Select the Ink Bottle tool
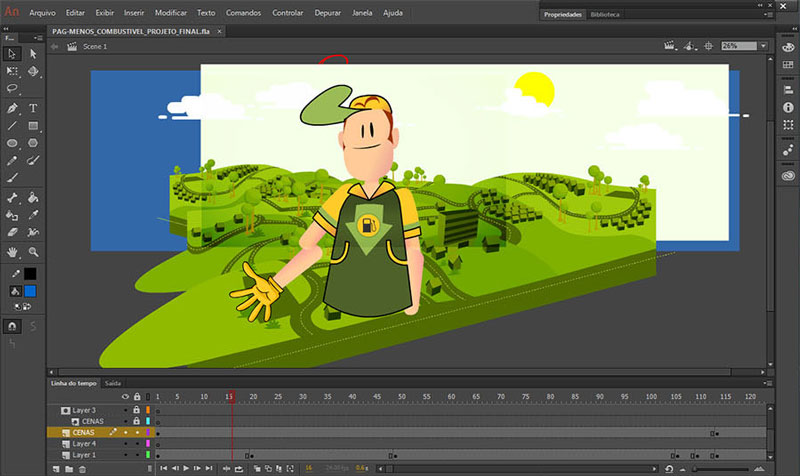Viewport: 800px width, 476px height. tap(12, 215)
